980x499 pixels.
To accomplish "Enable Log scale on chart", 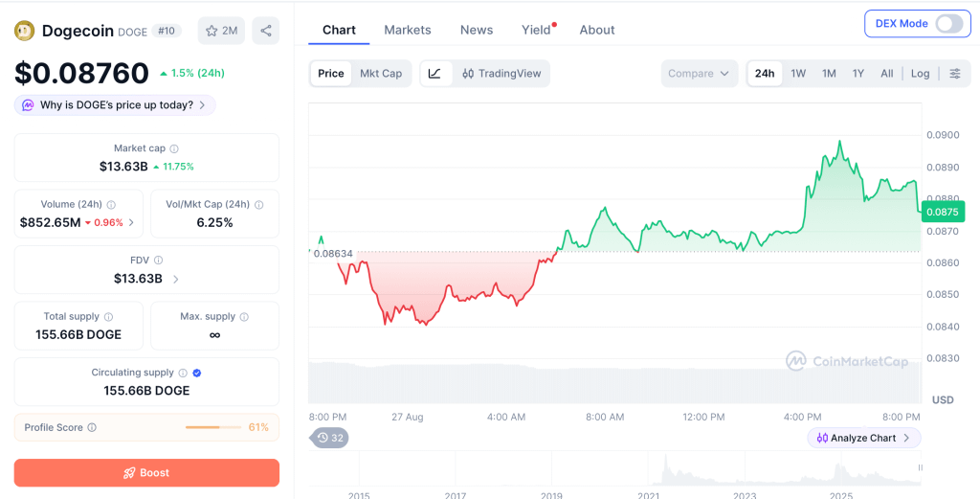I will tap(920, 73).
